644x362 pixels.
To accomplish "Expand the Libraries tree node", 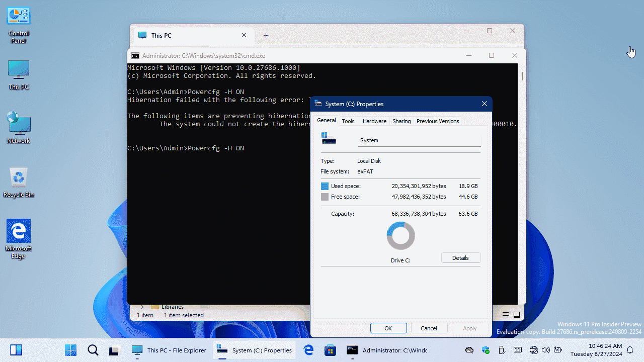I will point(142,307).
